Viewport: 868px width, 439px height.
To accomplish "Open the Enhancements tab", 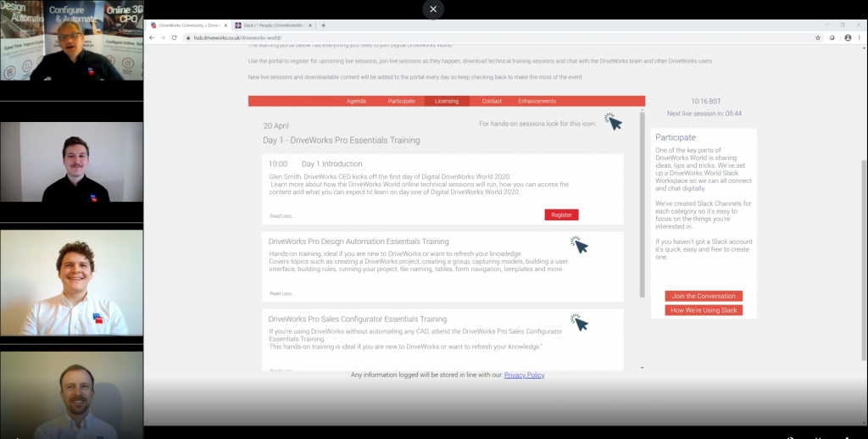I will [x=537, y=102].
